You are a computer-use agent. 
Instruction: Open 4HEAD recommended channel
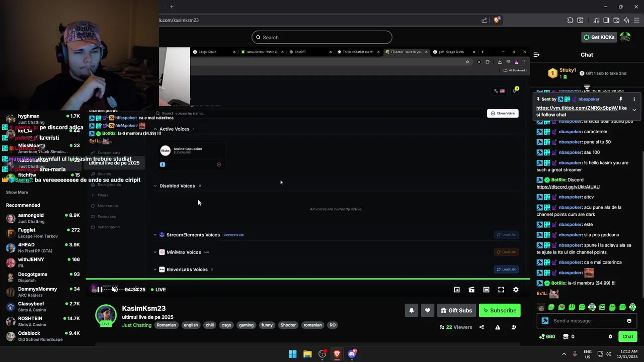pos(43,247)
